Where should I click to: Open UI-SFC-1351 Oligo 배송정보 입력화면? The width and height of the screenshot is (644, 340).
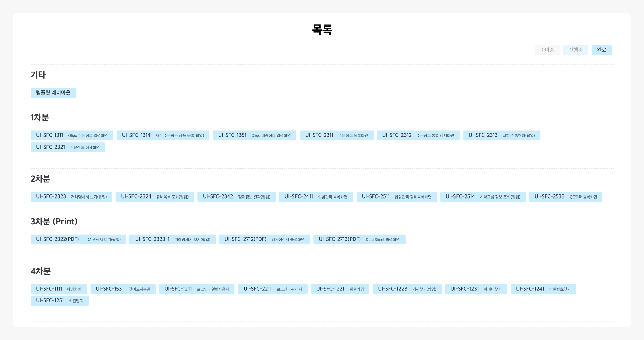[x=254, y=135]
